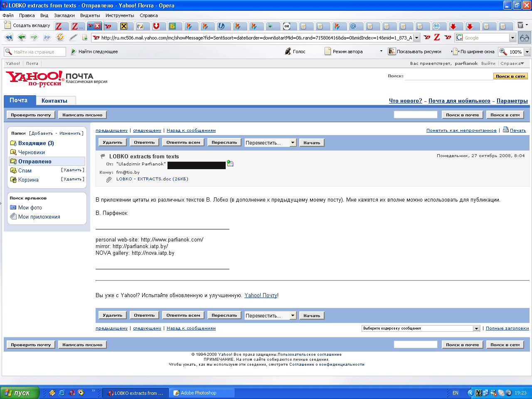Open the LOBKO - EXTRACTS.doc attachment link
This screenshot has height=399, width=532.
[152, 179]
